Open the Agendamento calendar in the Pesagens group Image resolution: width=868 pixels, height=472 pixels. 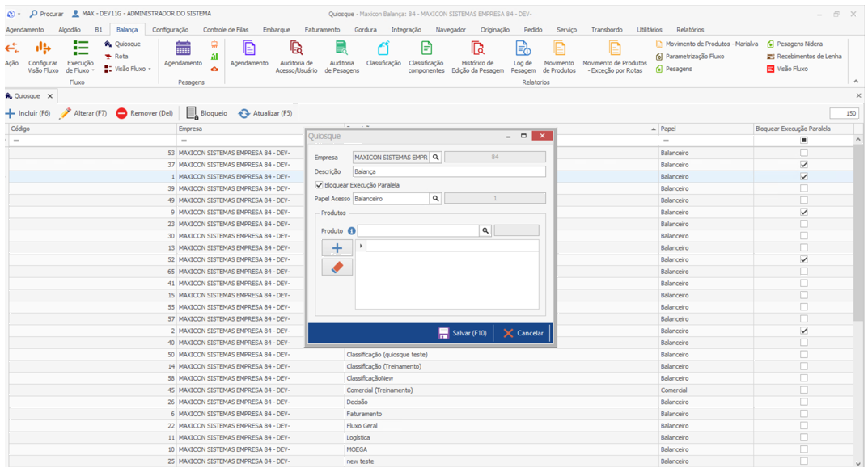coord(184,54)
